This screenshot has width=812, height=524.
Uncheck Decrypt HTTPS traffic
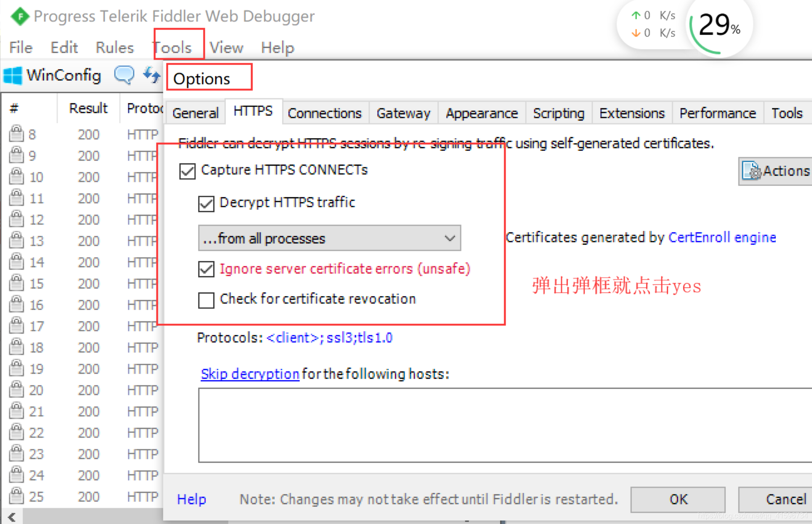point(206,204)
